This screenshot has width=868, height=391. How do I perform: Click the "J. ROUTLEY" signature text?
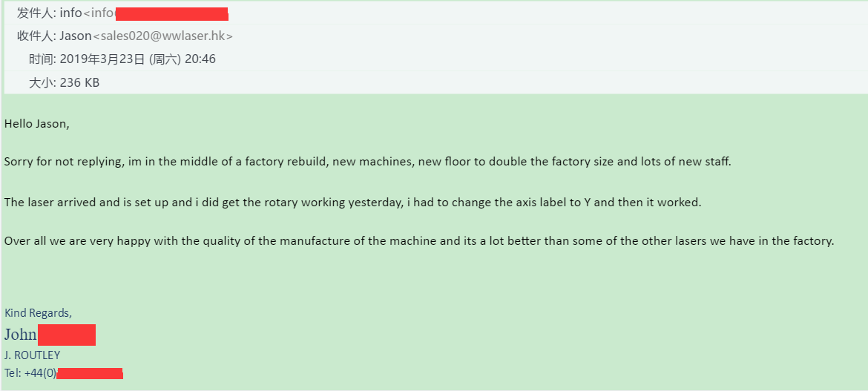click(32, 355)
